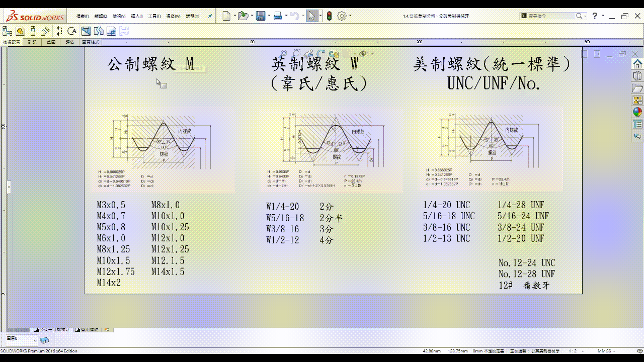Click the 1:2 sheet scale in status bar
The width and height of the screenshot is (644, 362).
click(x=573, y=351)
